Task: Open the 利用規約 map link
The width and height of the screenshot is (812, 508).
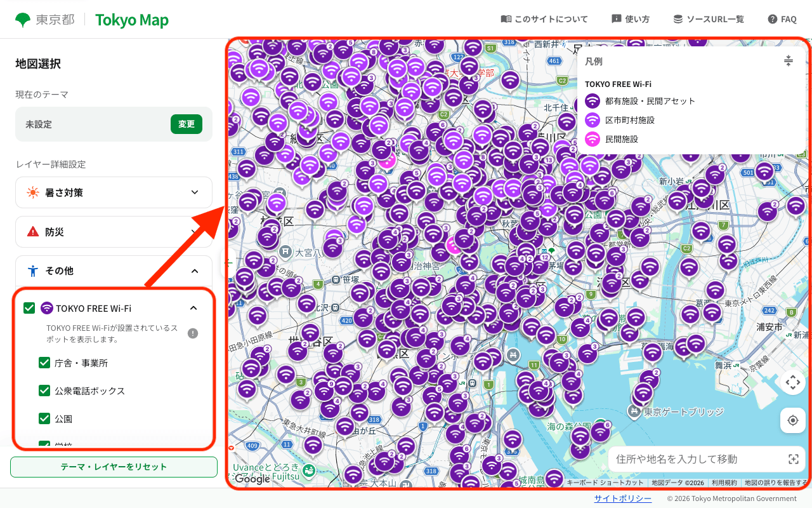Action: click(724, 483)
